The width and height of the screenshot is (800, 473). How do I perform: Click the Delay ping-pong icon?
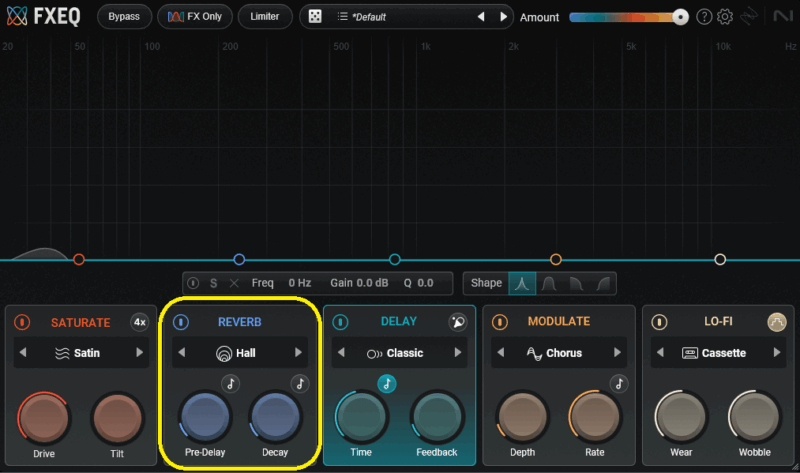[458, 322]
